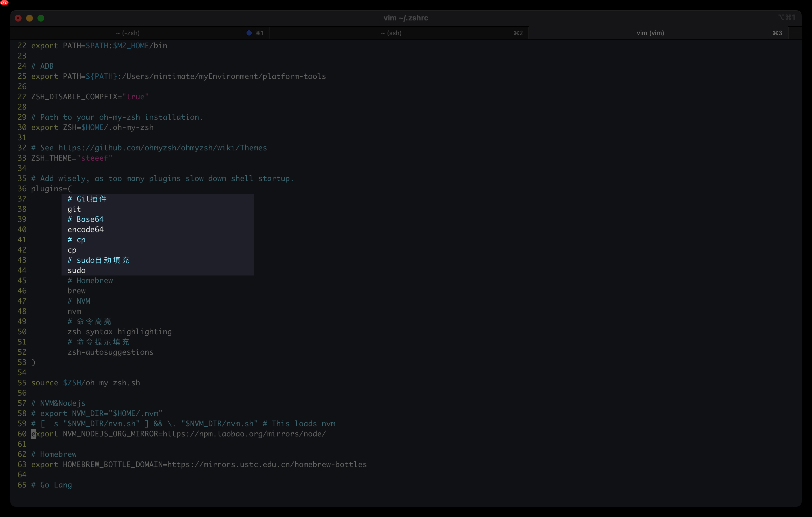Screen dimensions: 812x517
Task: Click the ⌥⌘1 shortcut label in the title bar
Action: (x=787, y=17)
